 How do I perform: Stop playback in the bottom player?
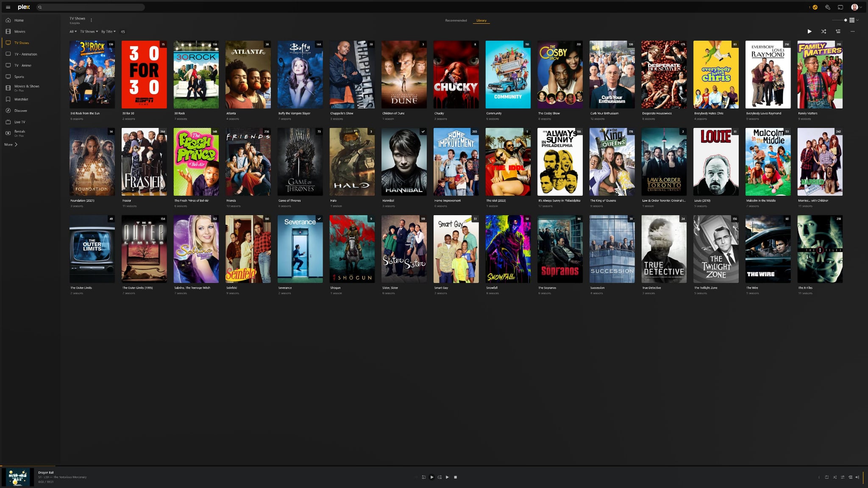[456, 477]
